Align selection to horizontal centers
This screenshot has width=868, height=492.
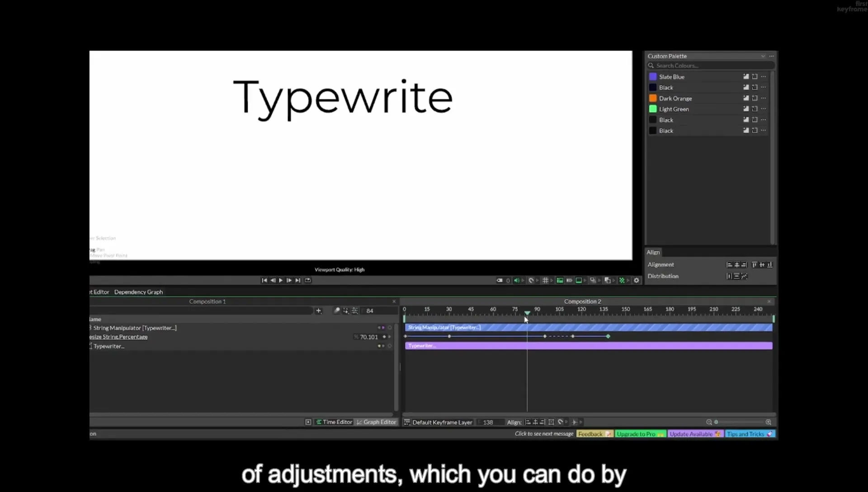(736, 265)
